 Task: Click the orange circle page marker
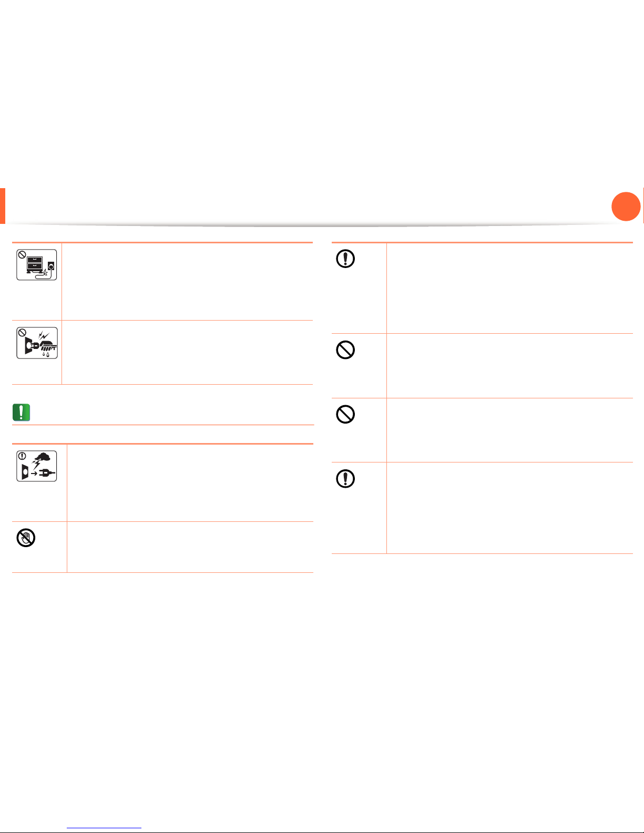(x=626, y=206)
